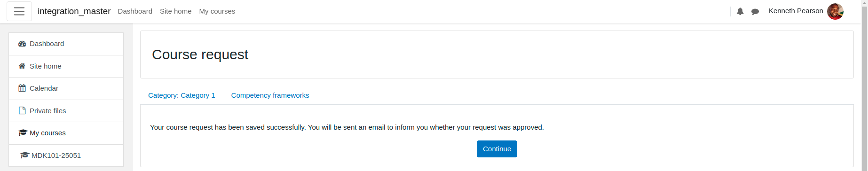Image resolution: width=868 pixels, height=171 pixels.
Task: Follow the Category: Category 1 link
Action: (x=181, y=95)
